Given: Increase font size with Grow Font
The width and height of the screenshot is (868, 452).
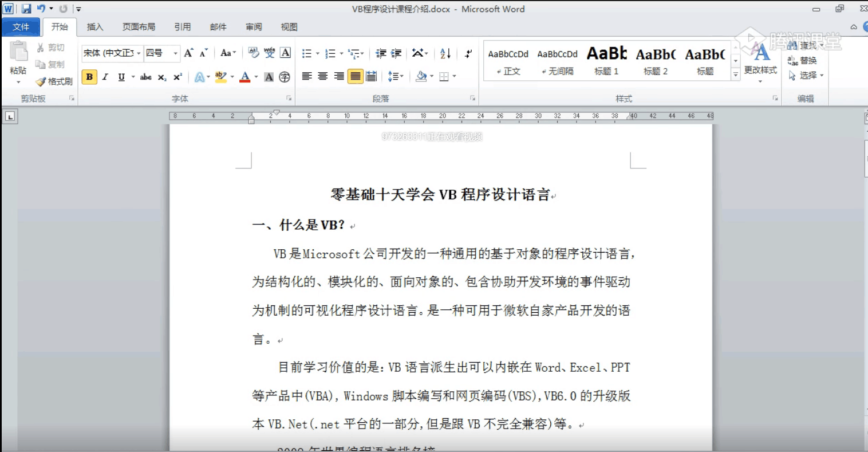Looking at the screenshot, I should coord(189,53).
